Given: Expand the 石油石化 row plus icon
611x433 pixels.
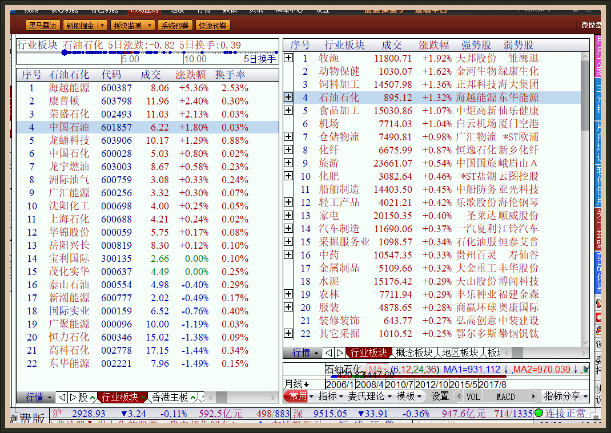Looking at the screenshot, I should [288, 97].
